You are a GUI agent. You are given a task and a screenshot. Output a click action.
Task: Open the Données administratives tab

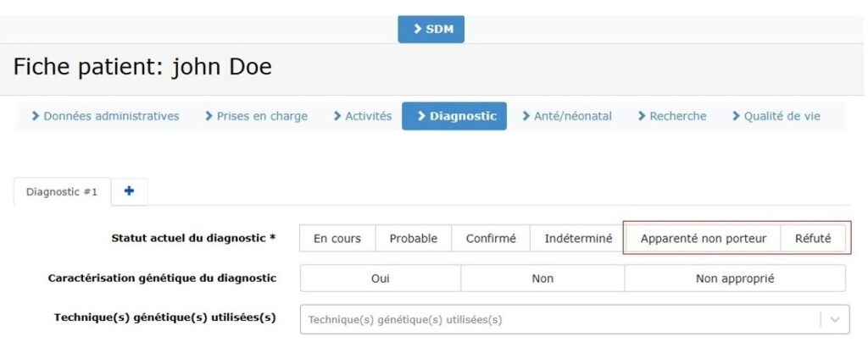(x=105, y=116)
